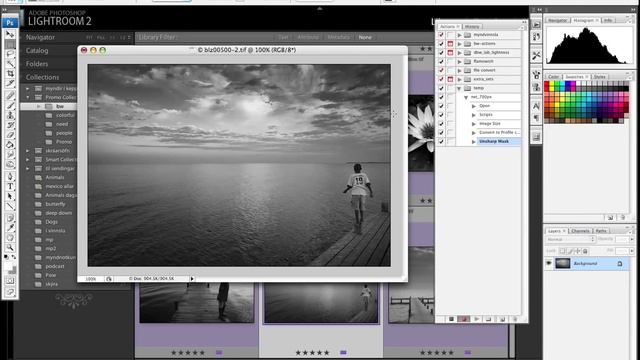Screen dimensions: 640x360
Task: Select the Brush tool
Action: click(x=10, y=106)
